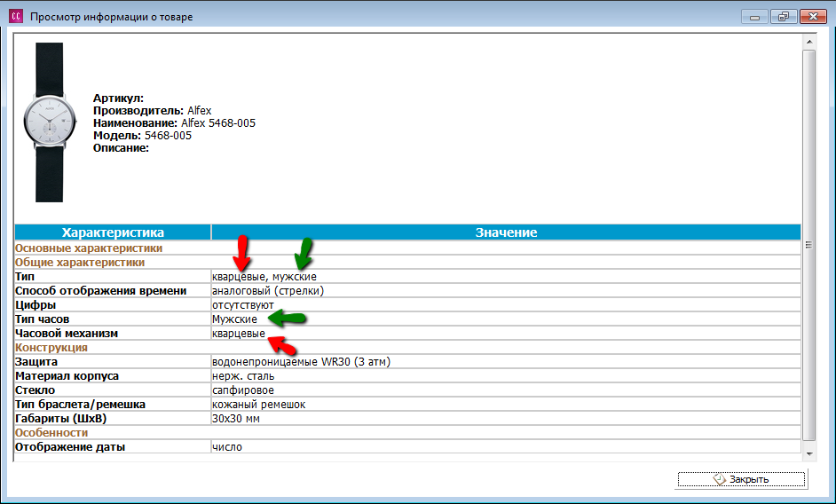Image resolution: width=836 pixels, height=504 pixels.
Task: Click the Наименование: Alfex 5468-005 line
Action: pos(174,123)
